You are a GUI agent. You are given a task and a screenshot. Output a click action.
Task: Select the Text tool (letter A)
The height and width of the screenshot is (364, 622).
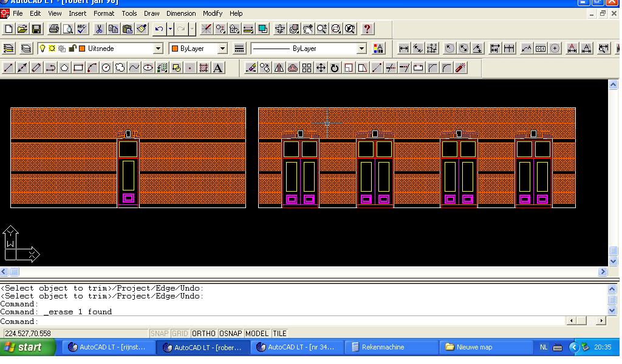[218, 68]
